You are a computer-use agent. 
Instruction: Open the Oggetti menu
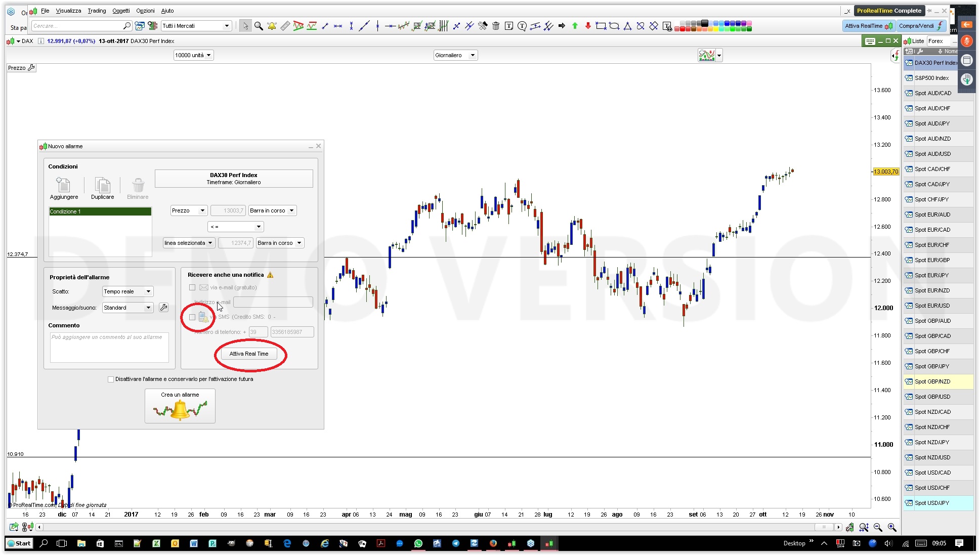121,11
